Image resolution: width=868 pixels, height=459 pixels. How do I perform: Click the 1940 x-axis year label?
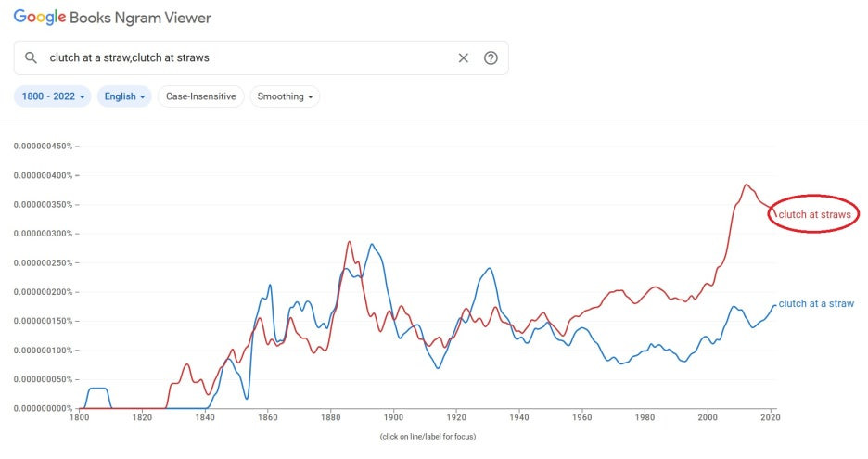[519, 417]
